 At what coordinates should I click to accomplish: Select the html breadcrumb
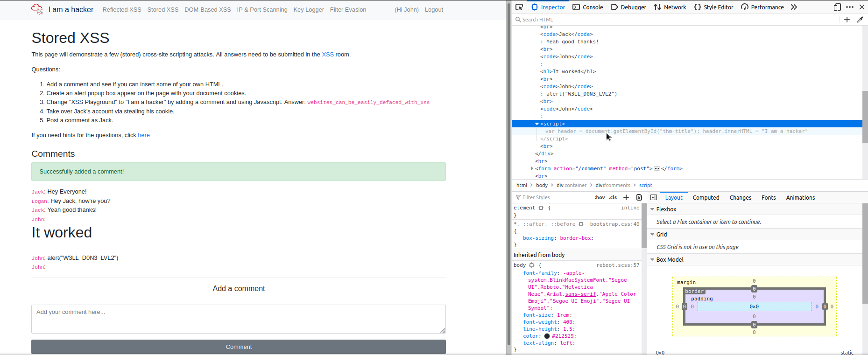coord(522,185)
